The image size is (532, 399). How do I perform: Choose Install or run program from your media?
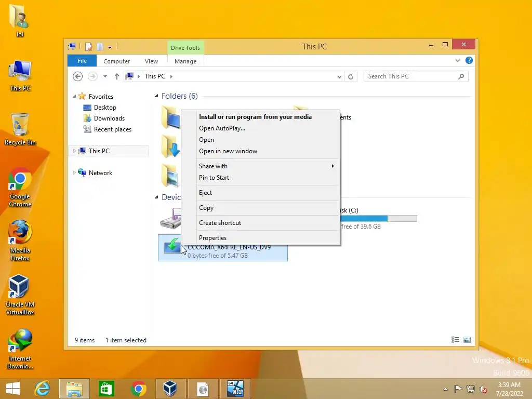point(261,117)
